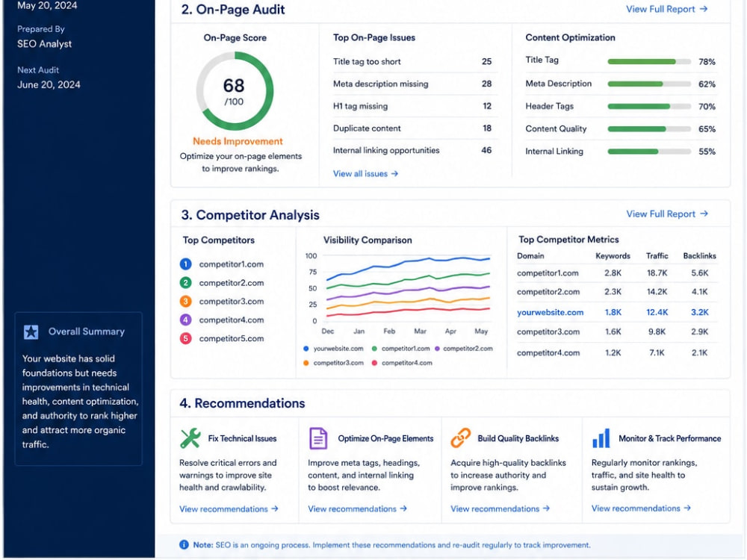Click the '3. Competitor Analysis' heading
Image resolution: width=747 pixels, height=560 pixels.
tap(250, 215)
